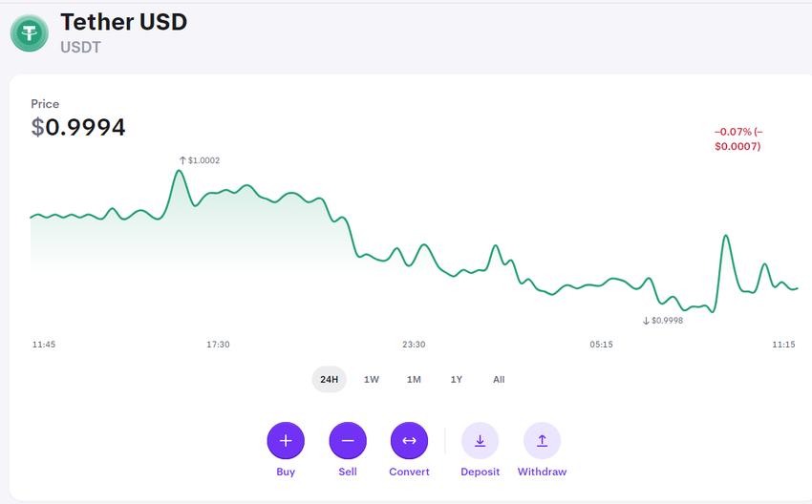The height and width of the screenshot is (504, 812).
Task: Click the 17:30 time axis label
Action: (218, 345)
